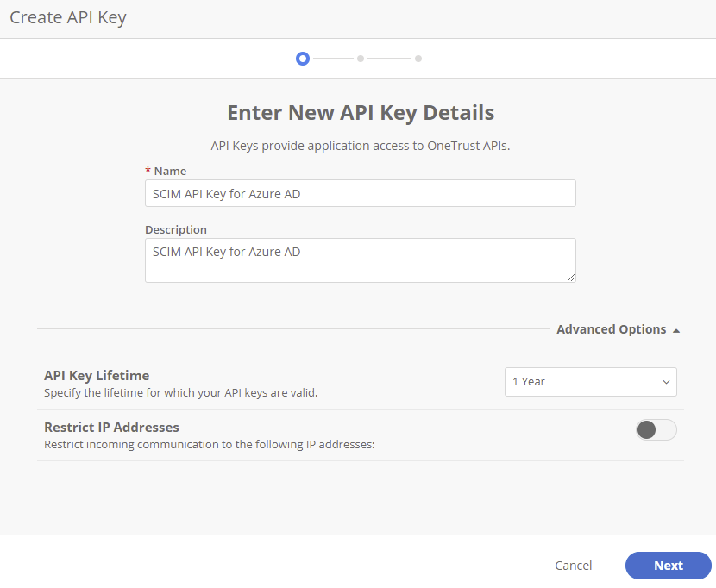Click the highlighted blue step circle
This screenshot has width=716, height=588.
[x=303, y=59]
